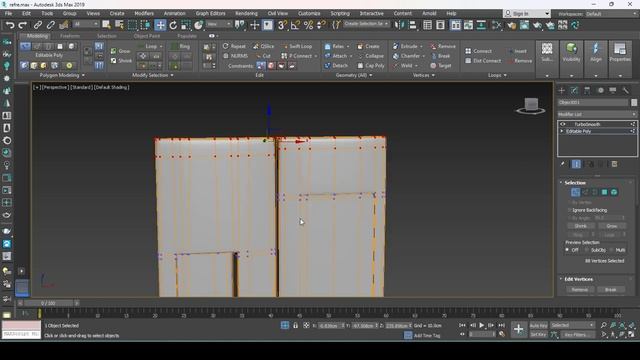
Task: Open the Geometry (All) panel dropdown
Action: (x=353, y=76)
